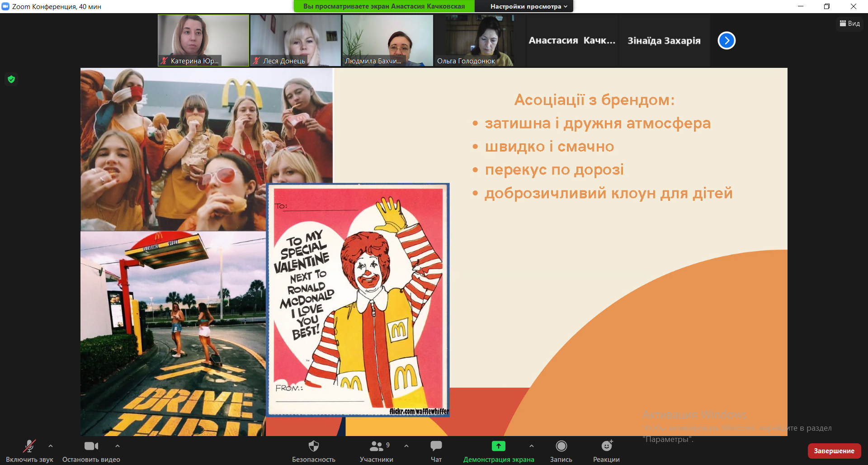Click the girls eating burgers photo
The width and height of the screenshot is (868, 465).
click(x=207, y=149)
